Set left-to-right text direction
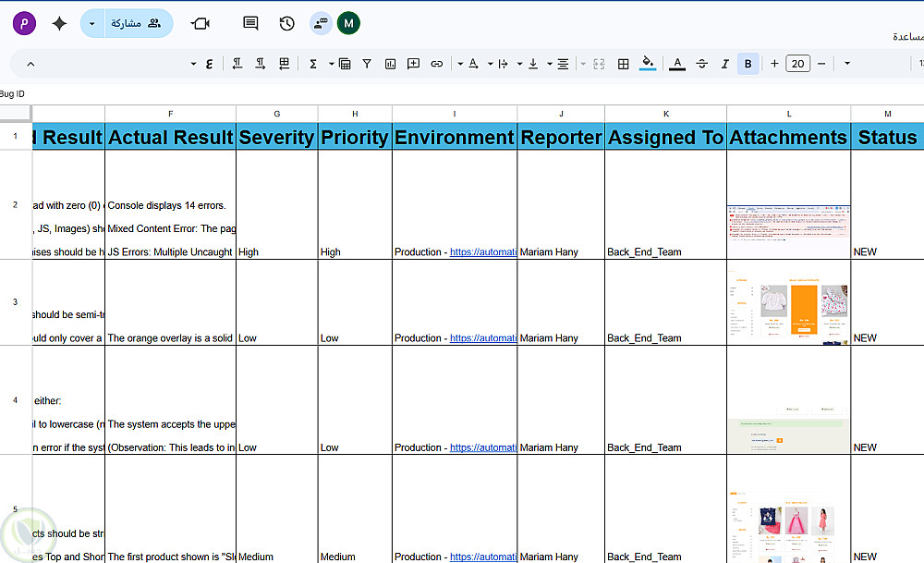The width and height of the screenshot is (924, 563). pos(260,64)
